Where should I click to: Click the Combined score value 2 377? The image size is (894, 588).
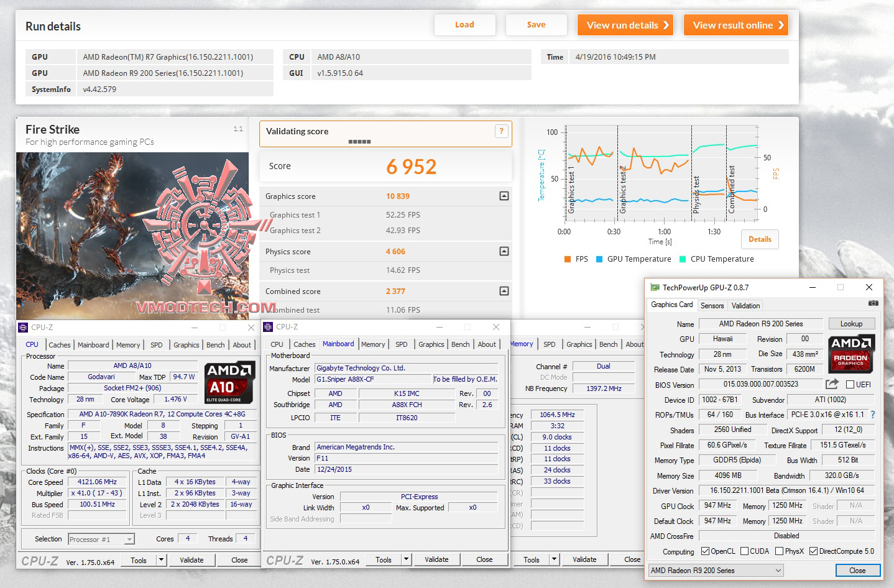coord(395,292)
